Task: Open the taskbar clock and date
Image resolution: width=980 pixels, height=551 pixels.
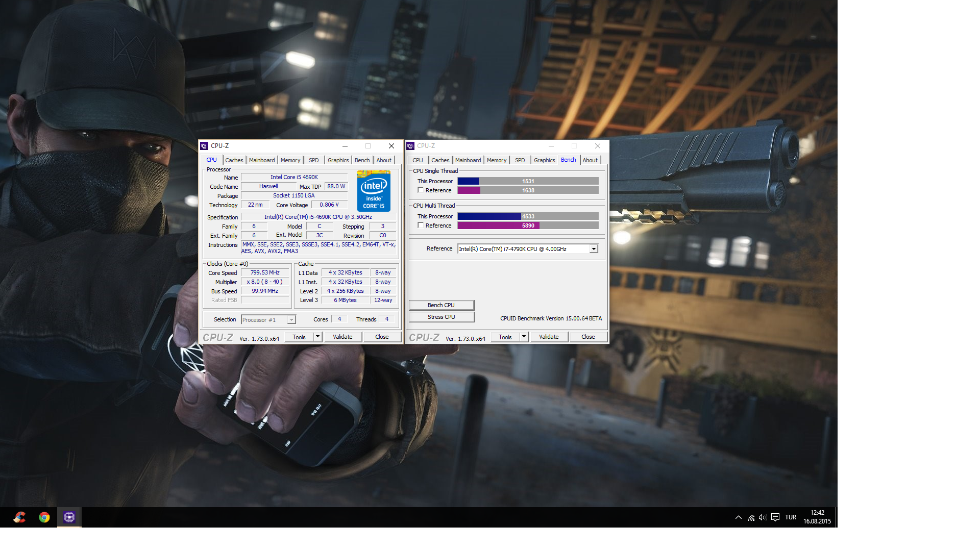Action: (x=817, y=517)
